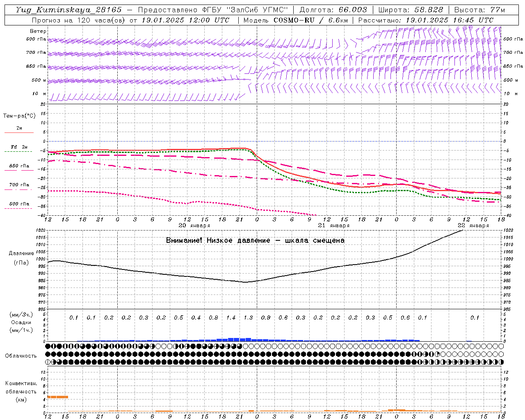The height and width of the screenshot is (420, 525).
Task: Select the 20 января date marker
Action: click(x=194, y=225)
